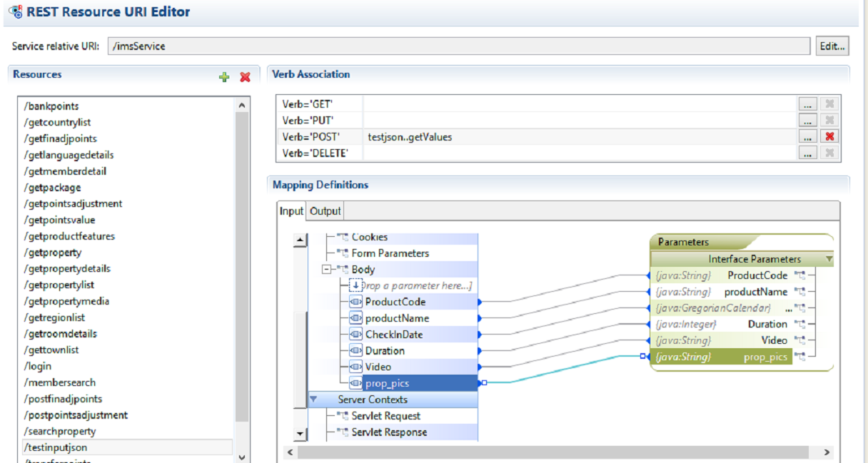Select the /login resource in list
This screenshot has height=463, width=868.
point(38,366)
